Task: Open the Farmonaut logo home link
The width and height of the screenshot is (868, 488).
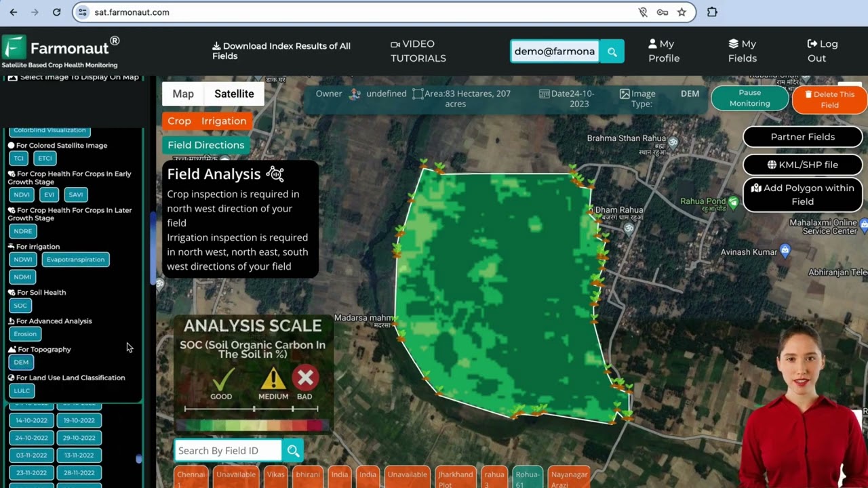Action: coord(61,51)
